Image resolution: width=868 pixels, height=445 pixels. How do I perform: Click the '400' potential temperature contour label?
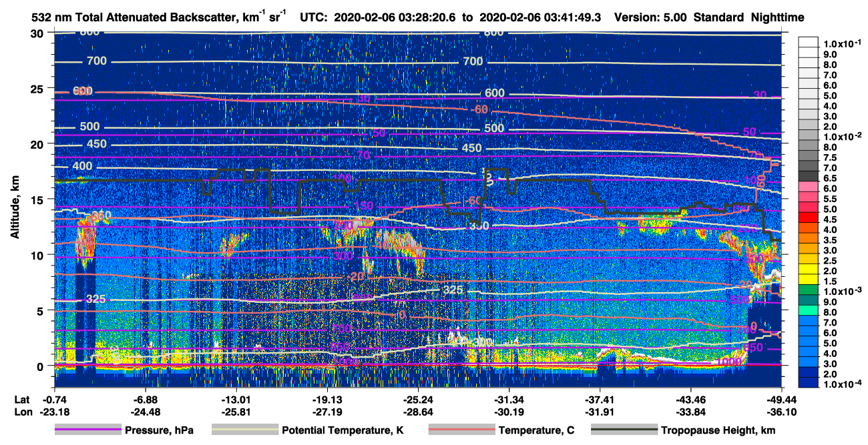tap(83, 166)
